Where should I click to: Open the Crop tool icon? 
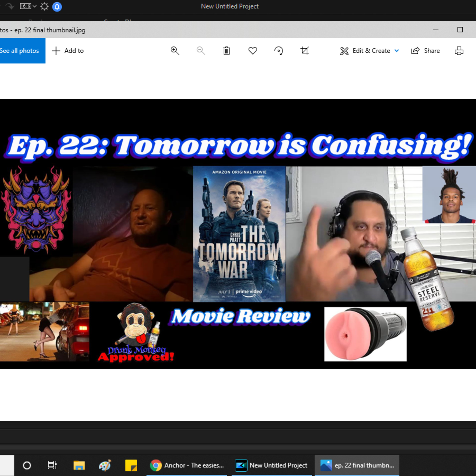click(305, 51)
